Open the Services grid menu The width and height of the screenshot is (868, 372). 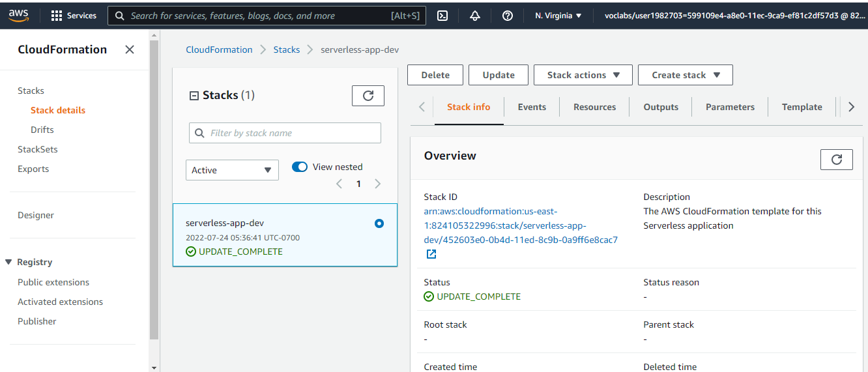coord(74,16)
